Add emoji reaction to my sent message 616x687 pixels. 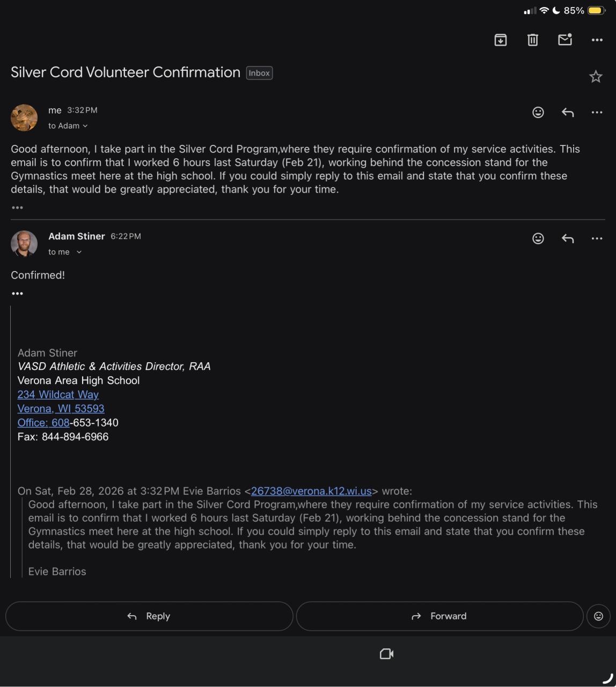coord(538,112)
